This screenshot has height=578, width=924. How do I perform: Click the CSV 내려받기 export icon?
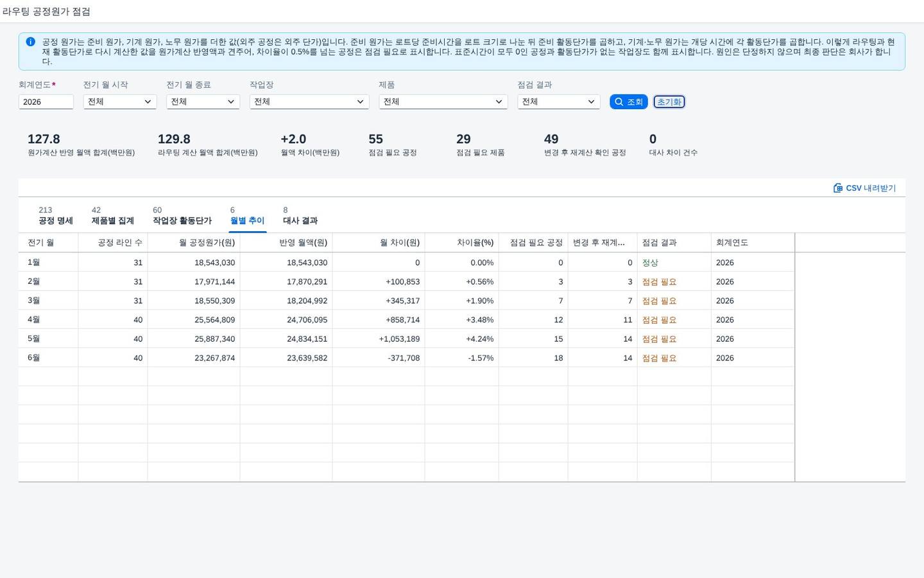(x=838, y=188)
